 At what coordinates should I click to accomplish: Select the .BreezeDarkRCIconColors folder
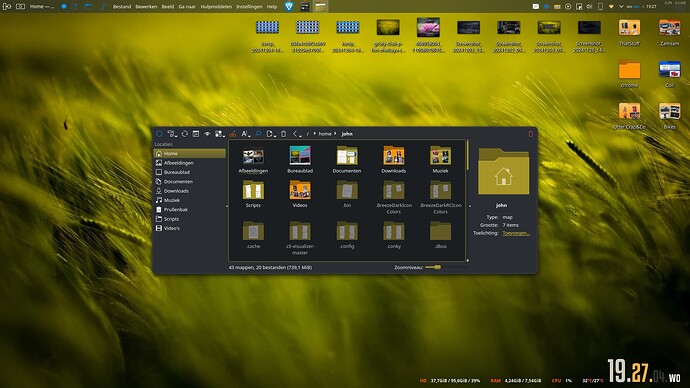[440, 190]
